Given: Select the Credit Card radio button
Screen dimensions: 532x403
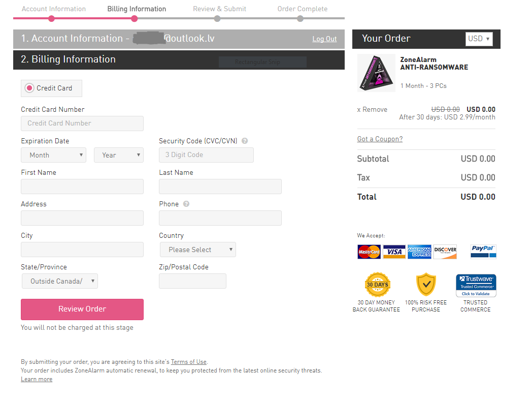Looking at the screenshot, I should click(29, 88).
